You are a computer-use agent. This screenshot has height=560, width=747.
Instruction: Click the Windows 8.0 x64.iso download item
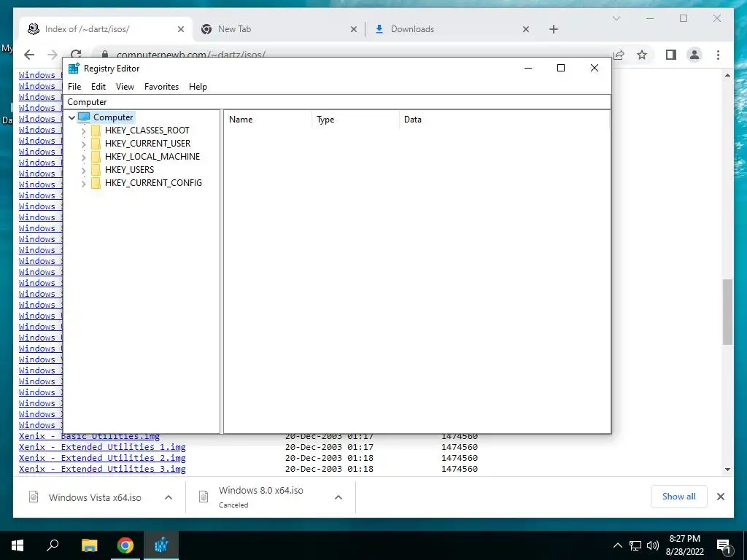[x=260, y=497]
